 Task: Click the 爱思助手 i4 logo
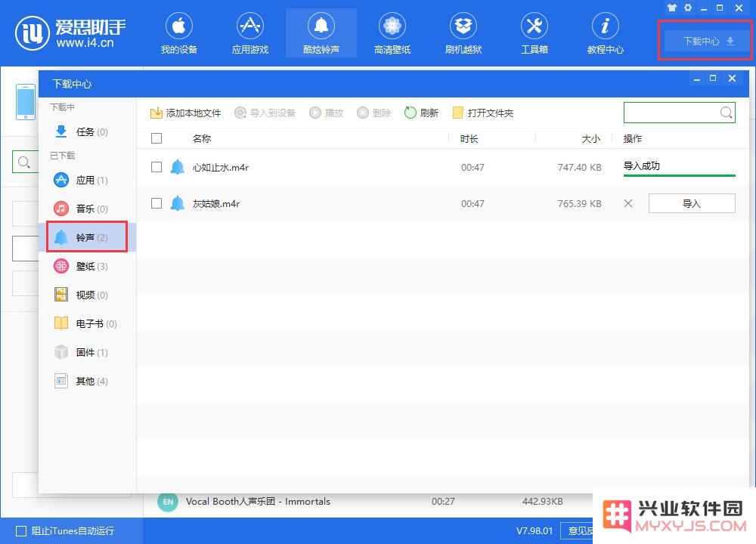click(70, 32)
